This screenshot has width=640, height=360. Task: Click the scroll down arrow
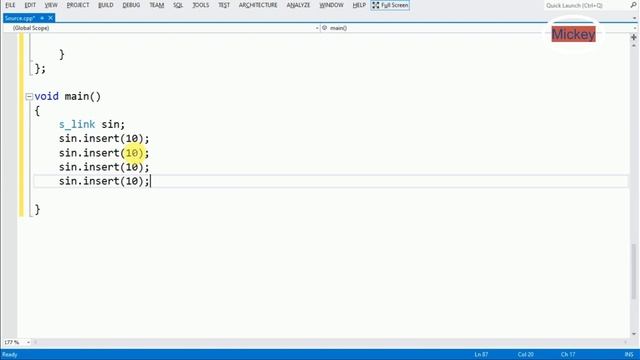click(x=634, y=334)
